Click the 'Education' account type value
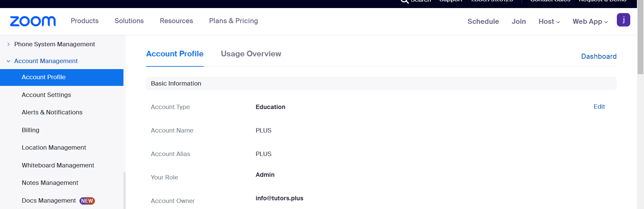 [x=270, y=107]
